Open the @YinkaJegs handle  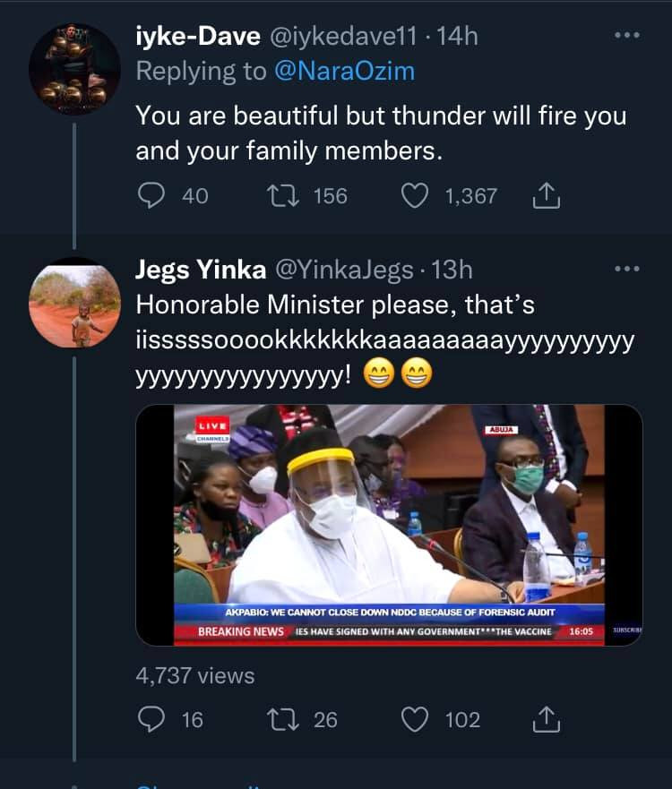(x=344, y=270)
